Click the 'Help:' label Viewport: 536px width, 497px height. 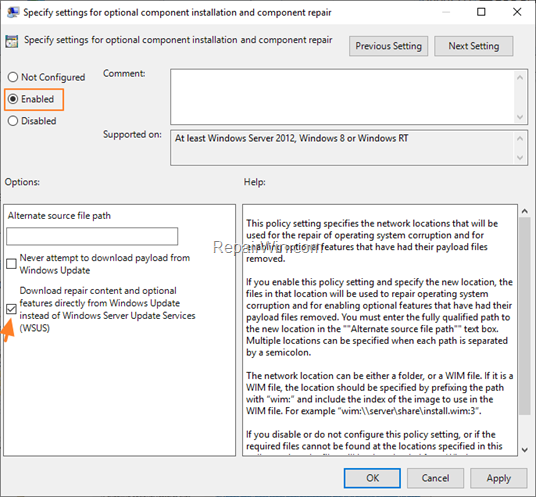pos(255,182)
